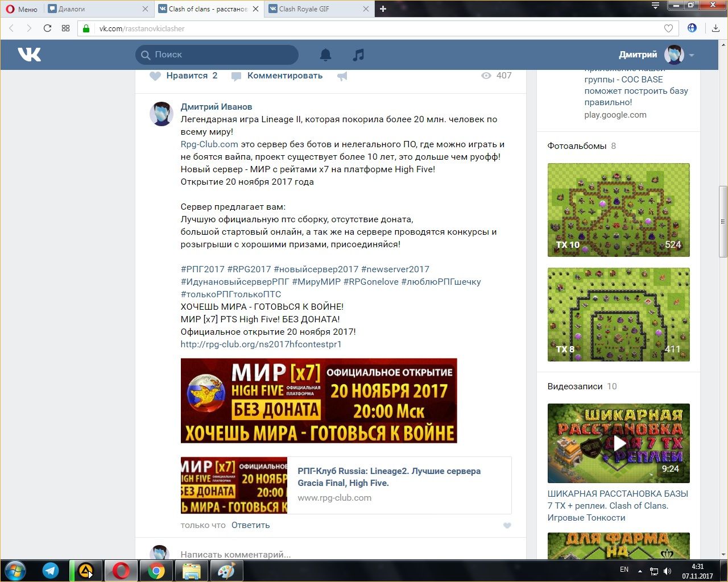Open Chrome from the taskbar
Screen dimensions: 728x582
156,571
